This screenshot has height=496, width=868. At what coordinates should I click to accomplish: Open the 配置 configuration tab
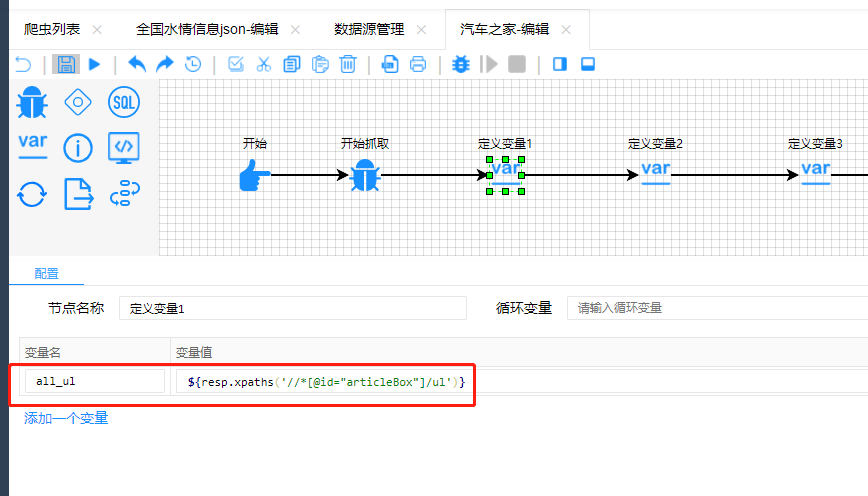click(46, 273)
